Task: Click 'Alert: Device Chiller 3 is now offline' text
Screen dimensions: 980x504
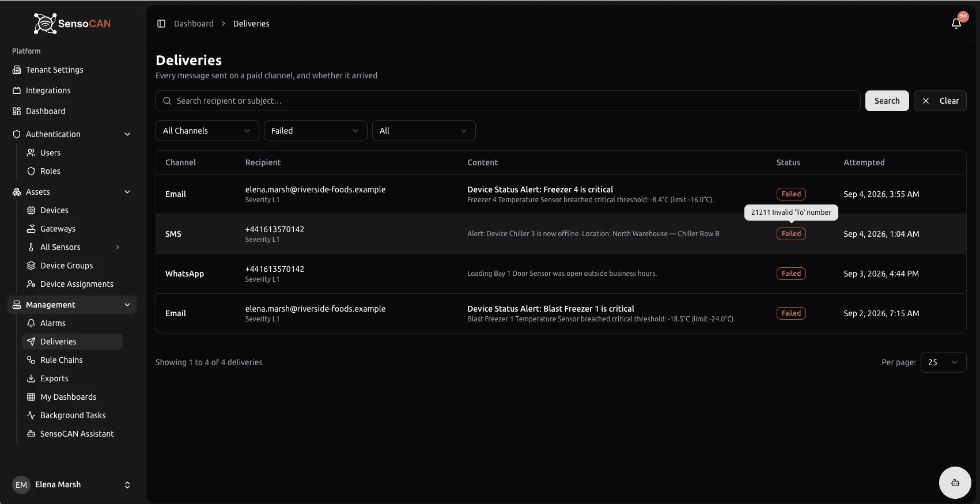Action: [593, 234]
